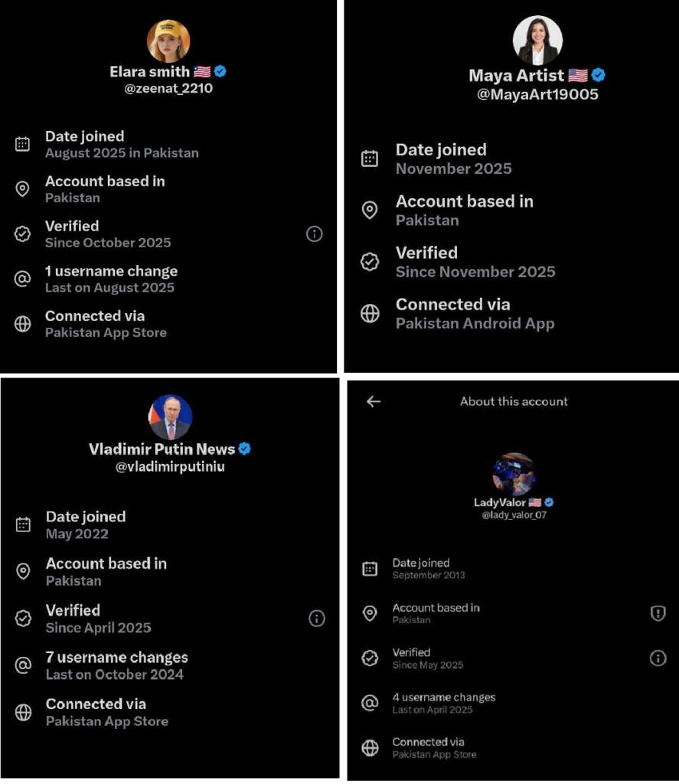Click the @ icon beside 7 username changes

point(24,665)
